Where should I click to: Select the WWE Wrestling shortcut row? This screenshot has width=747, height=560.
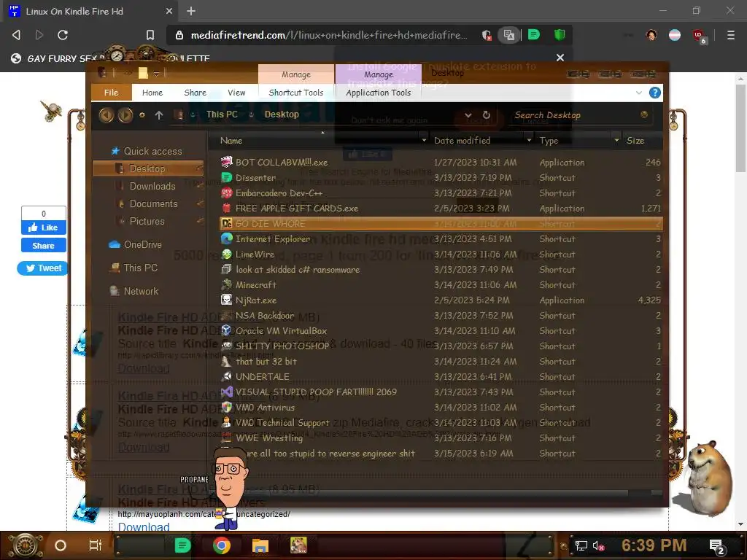441,438
